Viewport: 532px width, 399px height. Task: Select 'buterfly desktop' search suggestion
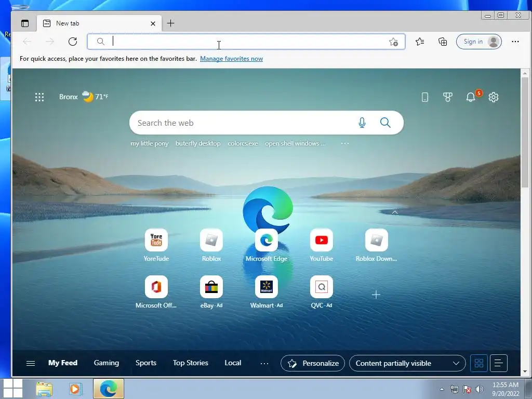(x=198, y=143)
